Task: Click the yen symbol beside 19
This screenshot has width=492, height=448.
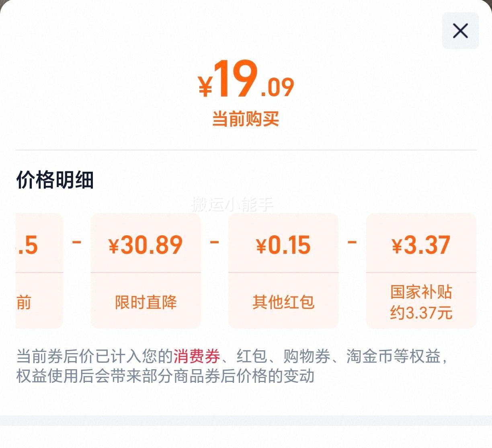Action: coord(205,86)
